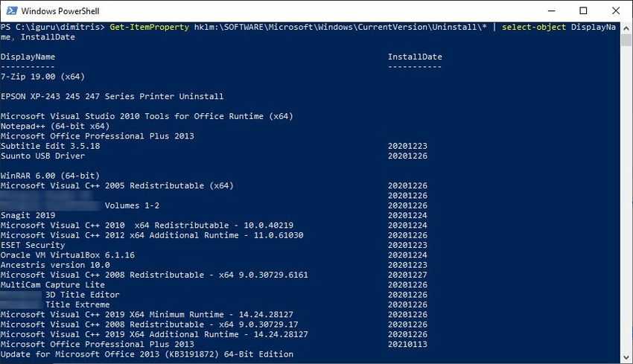Click the 20210113 install date value

tap(407, 344)
